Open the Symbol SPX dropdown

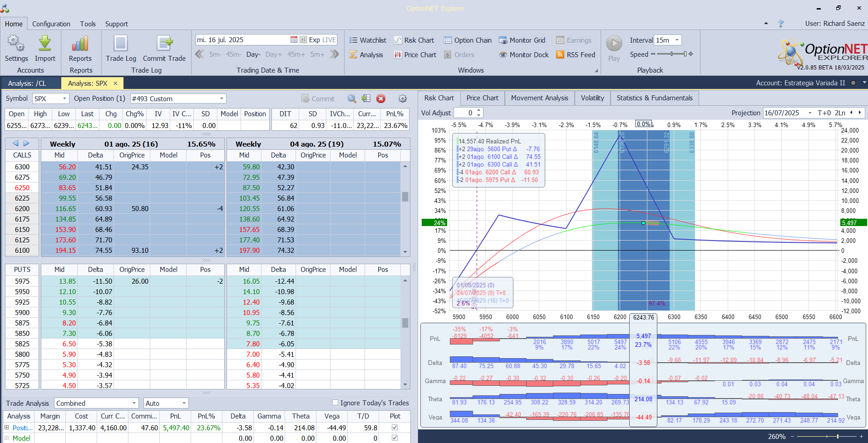pyautogui.click(x=65, y=98)
